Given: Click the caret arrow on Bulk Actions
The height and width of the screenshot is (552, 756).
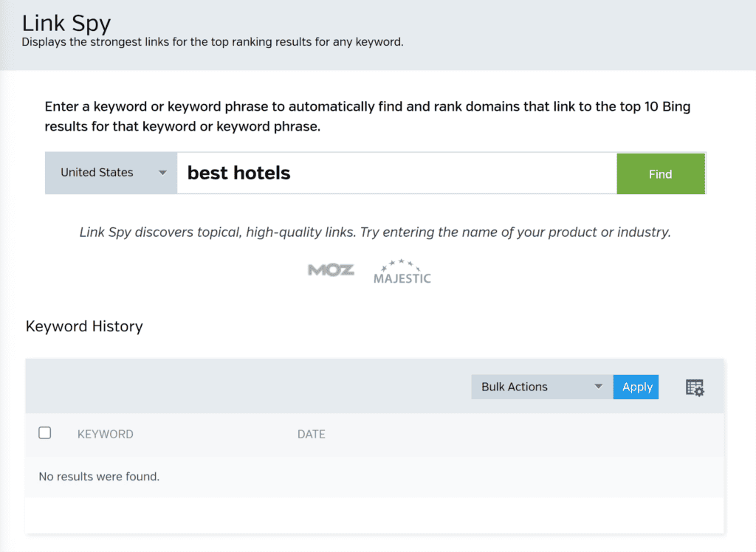Looking at the screenshot, I should click(599, 387).
